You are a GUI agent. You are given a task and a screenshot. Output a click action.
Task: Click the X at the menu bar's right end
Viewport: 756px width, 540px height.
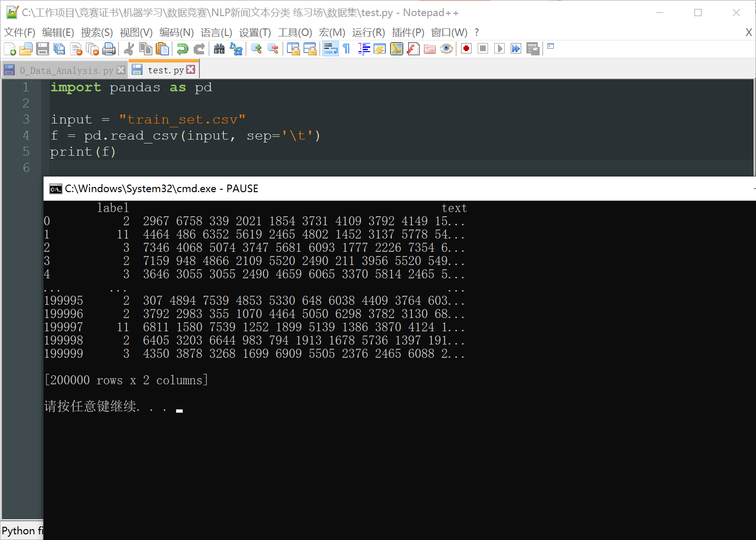[x=748, y=32]
